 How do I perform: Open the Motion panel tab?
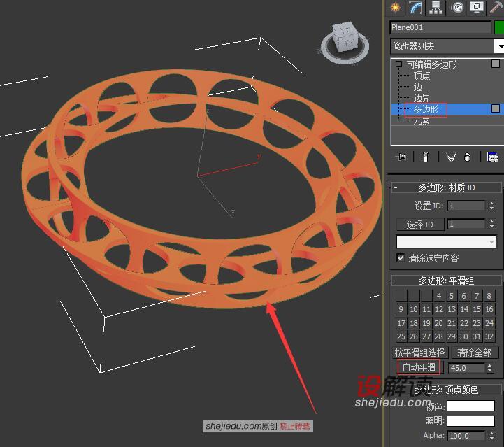[x=457, y=8]
